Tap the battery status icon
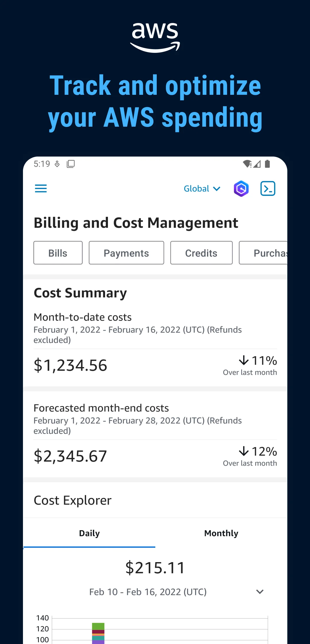 (x=268, y=164)
